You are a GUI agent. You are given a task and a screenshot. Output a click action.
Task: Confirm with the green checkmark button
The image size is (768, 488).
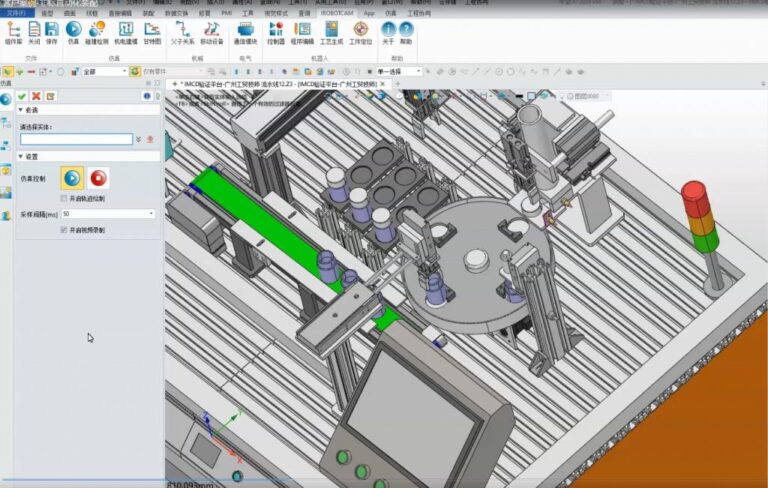pos(22,96)
